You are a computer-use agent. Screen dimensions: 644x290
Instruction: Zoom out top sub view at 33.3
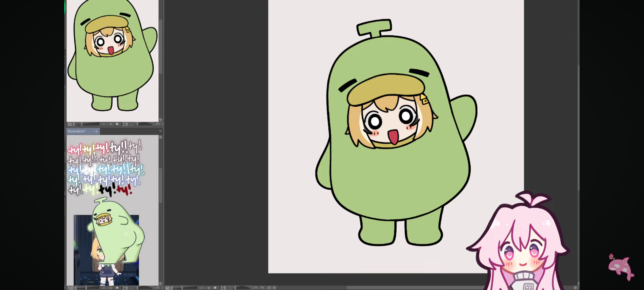pyautogui.click(x=104, y=124)
